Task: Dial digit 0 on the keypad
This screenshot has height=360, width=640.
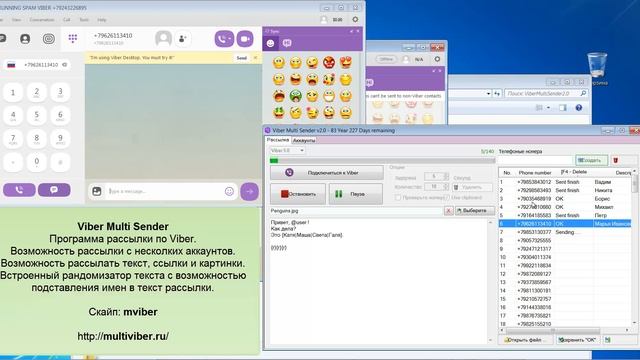Action: pyautogui.click(x=37, y=162)
